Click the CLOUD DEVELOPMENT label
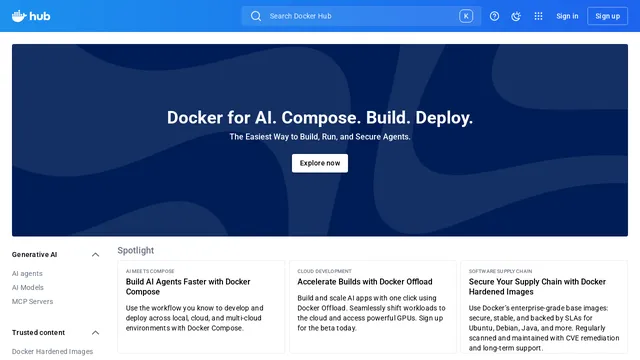640x360 pixels. (x=324, y=271)
